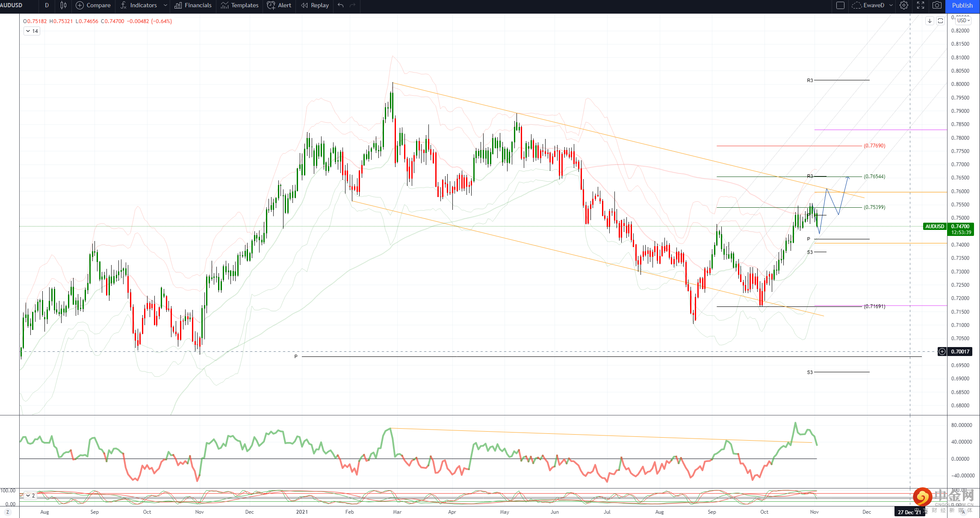This screenshot has width=980, height=518.
Task: Expand the 14 indicators legend
Action: click(32, 31)
